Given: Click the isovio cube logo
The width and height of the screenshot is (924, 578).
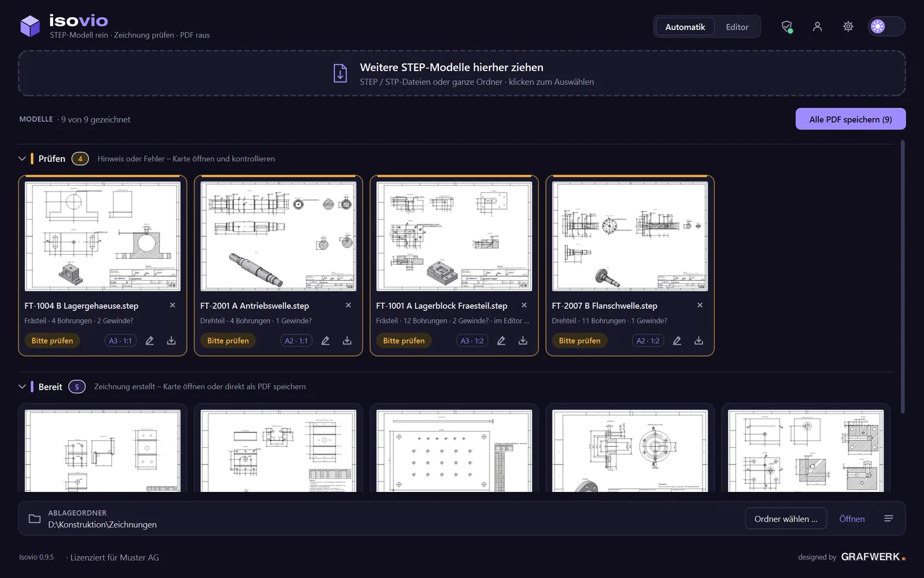Looking at the screenshot, I should coord(30,26).
